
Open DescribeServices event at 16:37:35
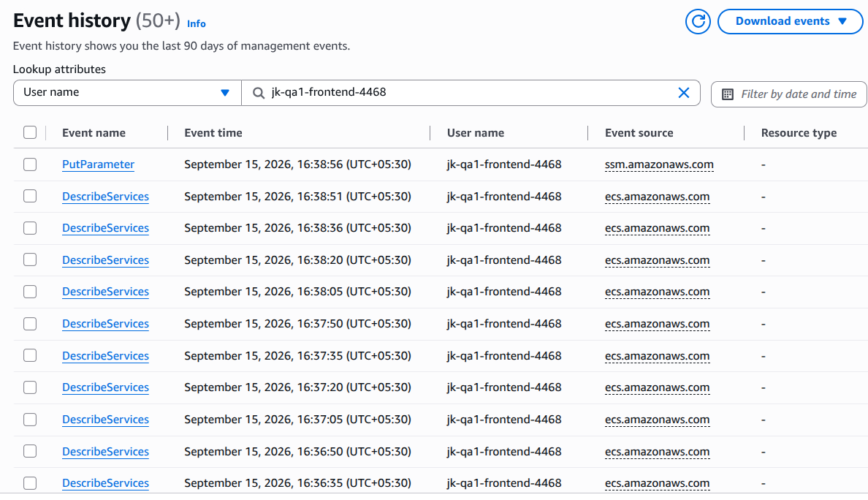(105, 356)
